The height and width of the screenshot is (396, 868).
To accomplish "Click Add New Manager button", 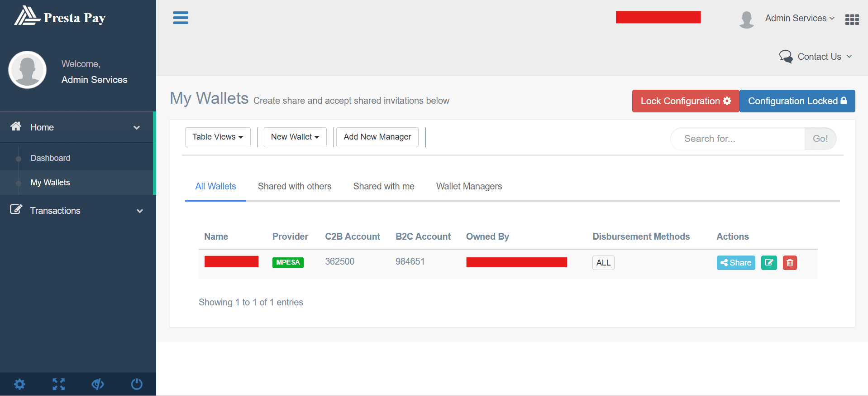I will click(377, 137).
